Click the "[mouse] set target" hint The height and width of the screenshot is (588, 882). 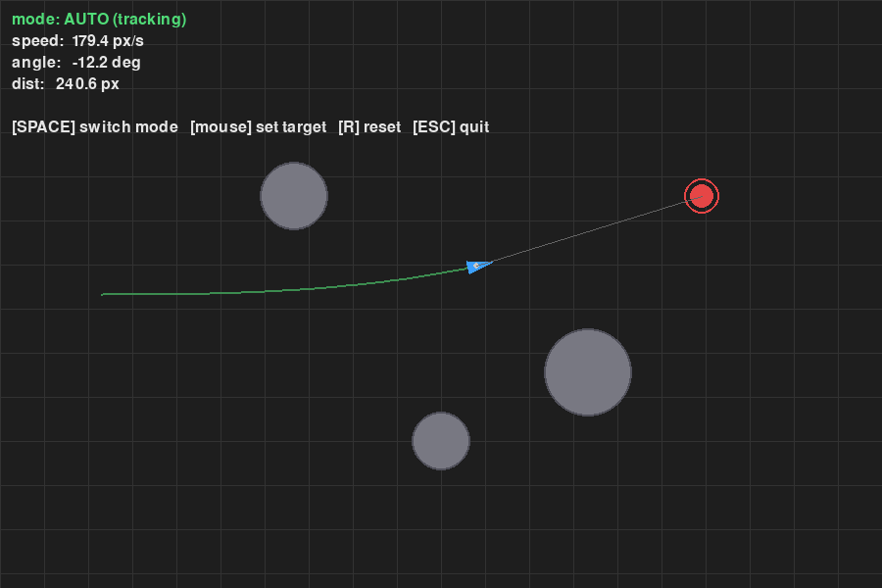258,127
